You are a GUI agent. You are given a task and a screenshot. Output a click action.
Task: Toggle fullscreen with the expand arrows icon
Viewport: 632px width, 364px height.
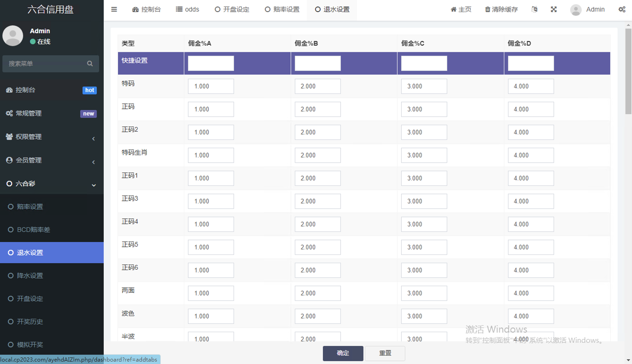point(554,9)
